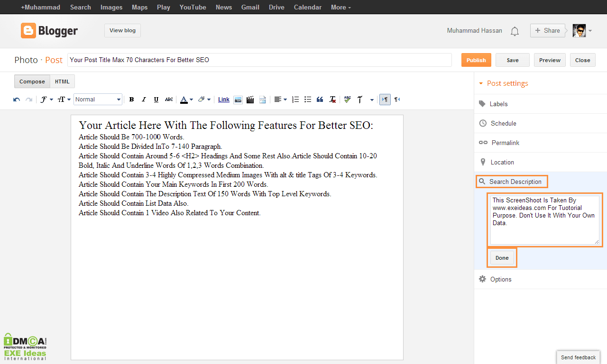Set left-to-right text direction
Screen dimensions: 607x364
385,100
